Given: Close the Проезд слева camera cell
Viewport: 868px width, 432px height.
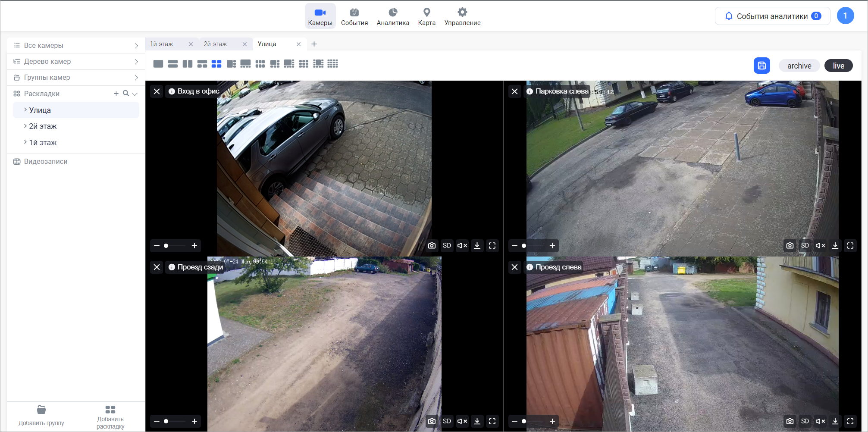Looking at the screenshot, I should point(514,267).
